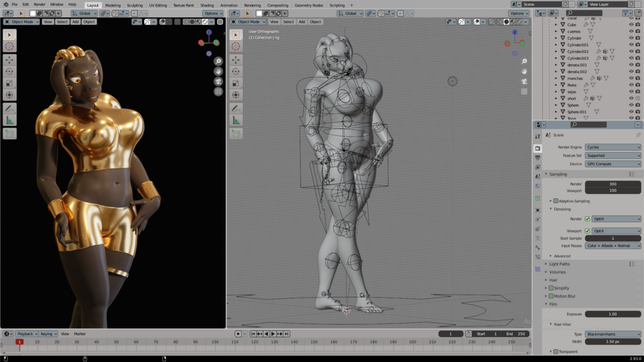Switch to Shading workspace tab

click(207, 5)
